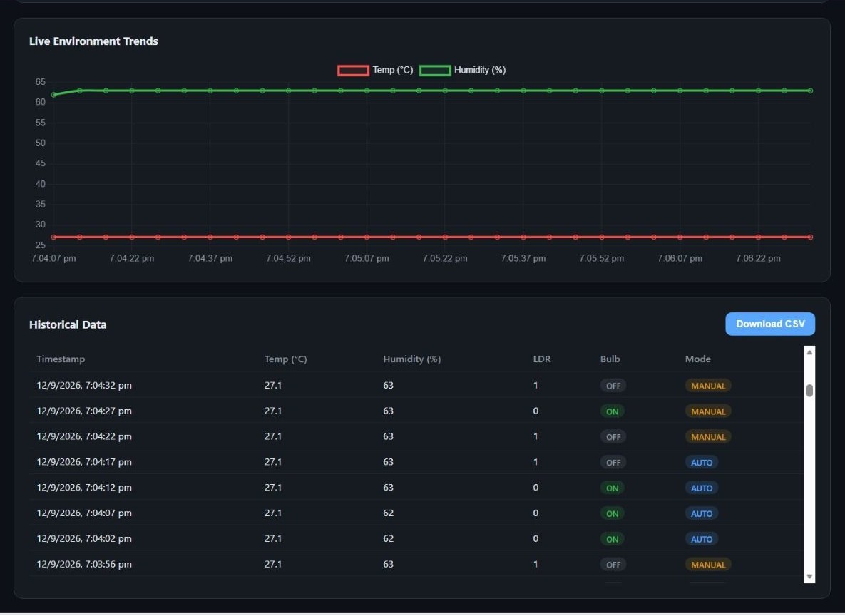The image size is (845, 616).
Task: Click LDR value 1 in the 7:04:32 pm row
Action: click(536, 386)
